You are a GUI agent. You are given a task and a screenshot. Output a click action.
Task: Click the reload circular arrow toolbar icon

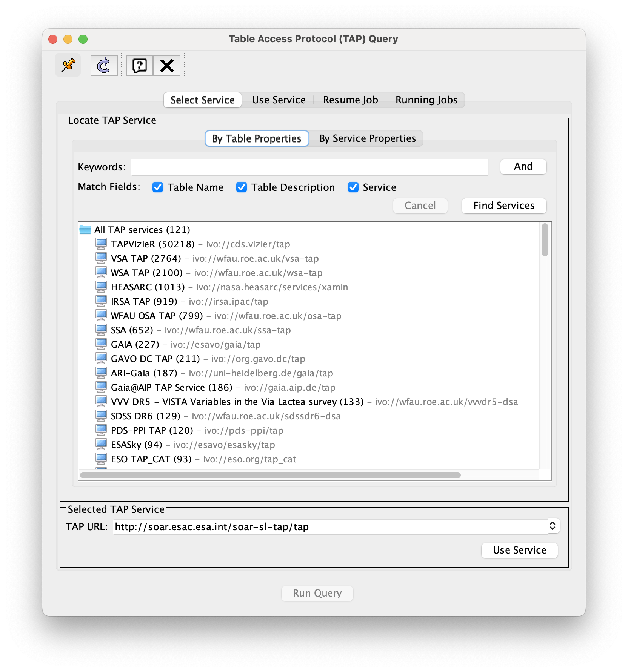(x=104, y=65)
